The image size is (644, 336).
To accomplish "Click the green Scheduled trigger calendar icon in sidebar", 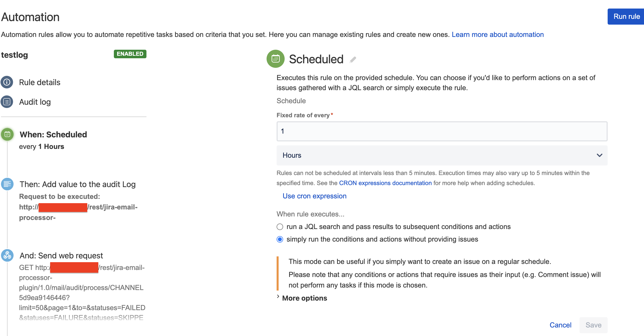I will [7, 134].
